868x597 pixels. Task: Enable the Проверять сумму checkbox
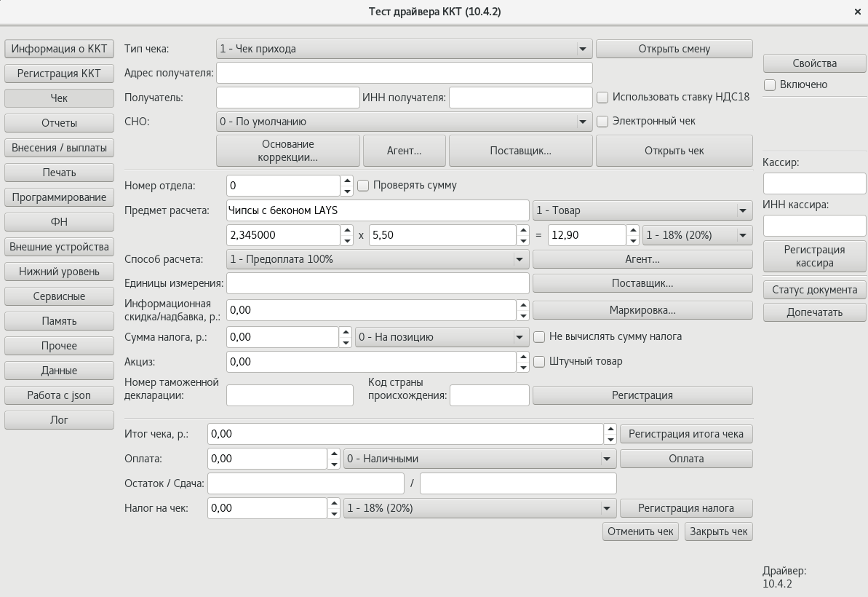(x=364, y=185)
